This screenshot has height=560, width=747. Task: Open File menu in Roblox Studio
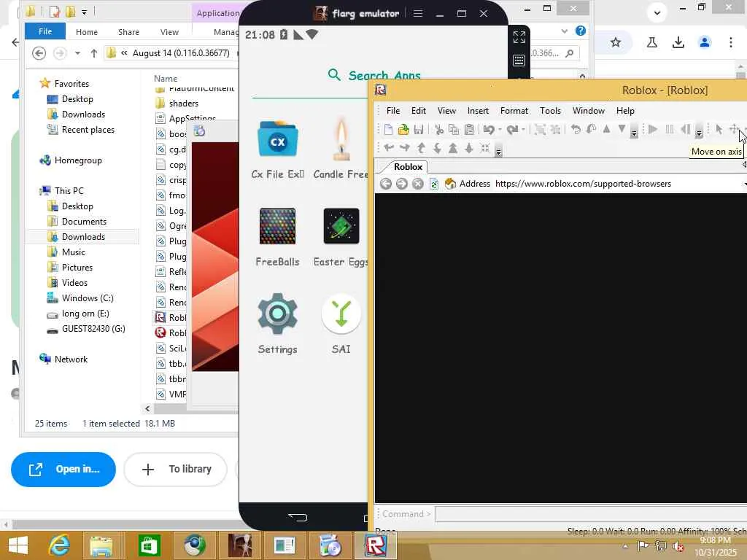(x=393, y=111)
